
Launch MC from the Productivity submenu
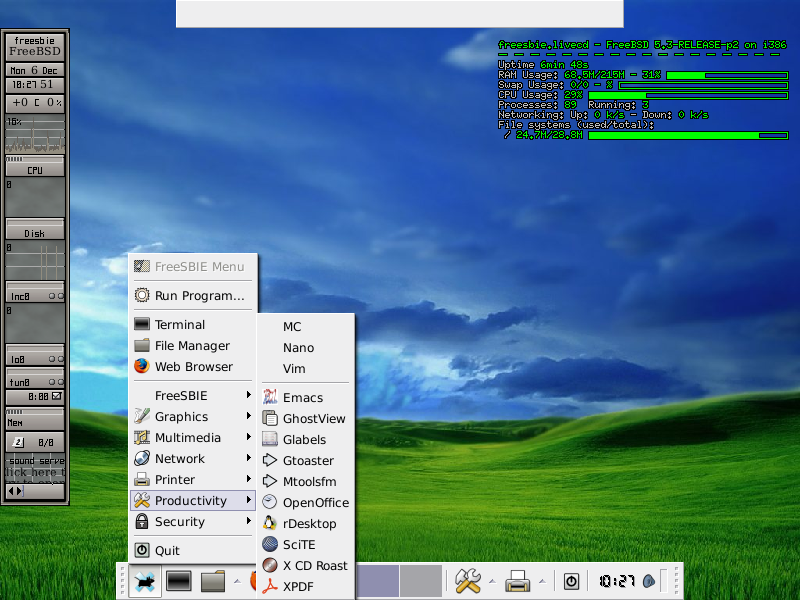(x=305, y=327)
